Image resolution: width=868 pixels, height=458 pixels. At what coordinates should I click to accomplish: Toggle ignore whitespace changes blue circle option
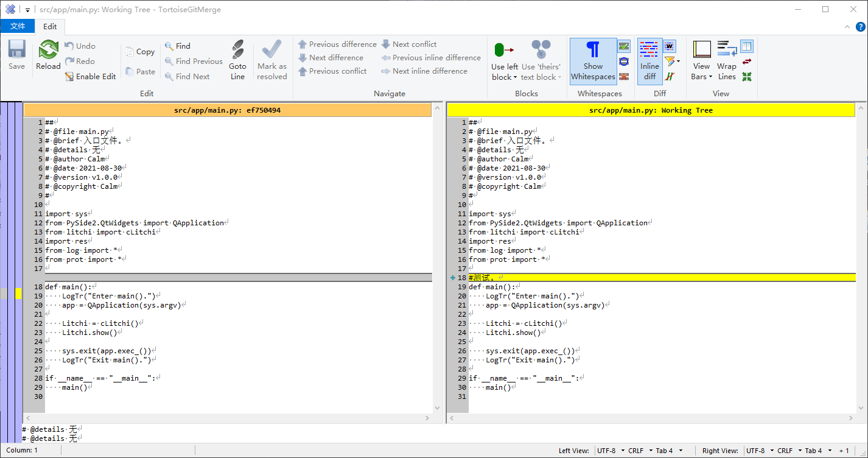624,62
